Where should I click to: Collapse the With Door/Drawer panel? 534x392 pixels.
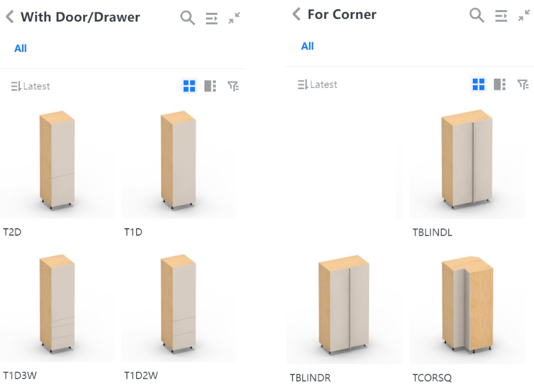pyautogui.click(x=234, y=18)
